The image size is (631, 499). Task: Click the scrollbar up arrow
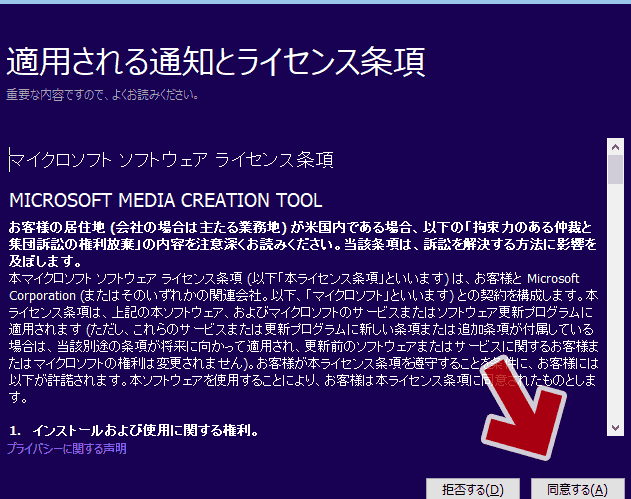pyautogui.click(x=616, y=146)
